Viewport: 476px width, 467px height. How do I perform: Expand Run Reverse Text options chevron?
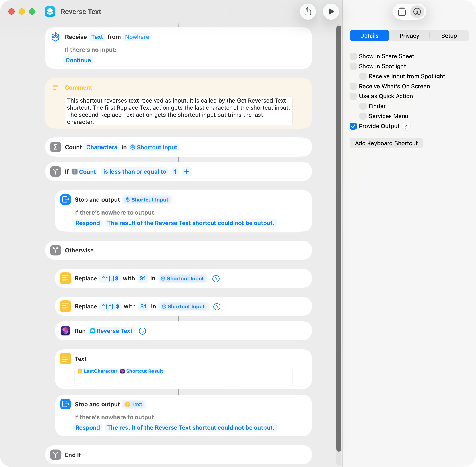(143, 331)
